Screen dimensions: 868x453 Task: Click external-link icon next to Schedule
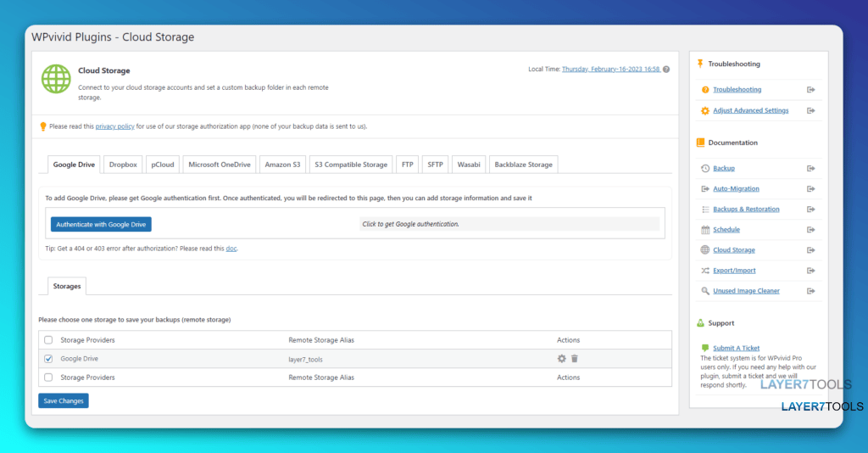810,230
